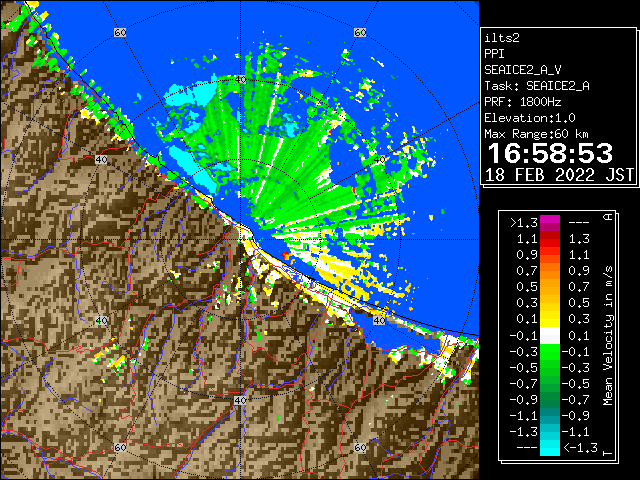The image size is (640, 480).
Task: Click the '60' ring label north-northeast over sea
Action: [x=360, y=32]
